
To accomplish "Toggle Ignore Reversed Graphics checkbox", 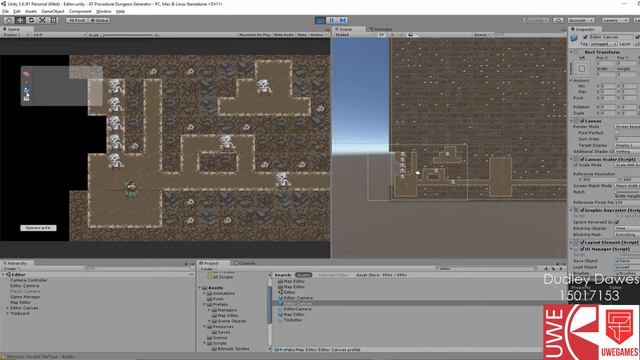I will (617, 222).
